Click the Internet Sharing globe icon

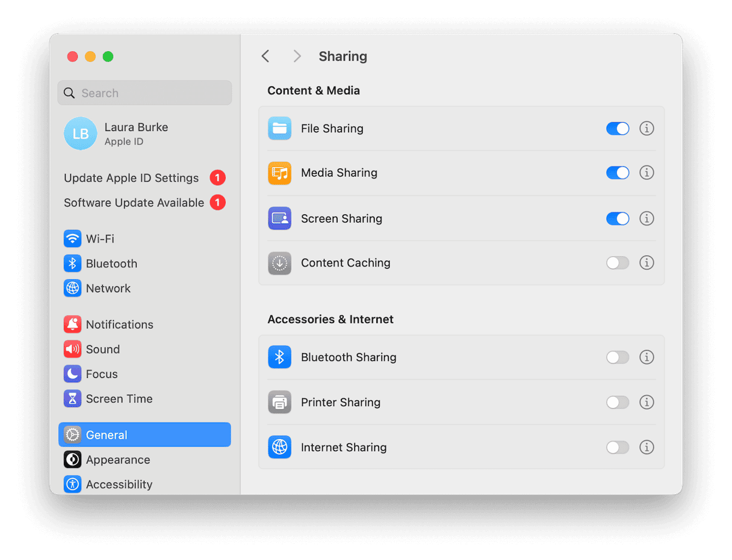pyautogui.click(x=279, y=447)
